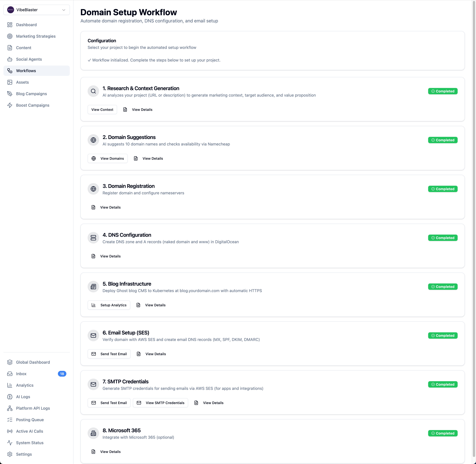Open AI Logs via its sidebar icon
The height and width of the screenshot is (464, 476).
point(10,396)
